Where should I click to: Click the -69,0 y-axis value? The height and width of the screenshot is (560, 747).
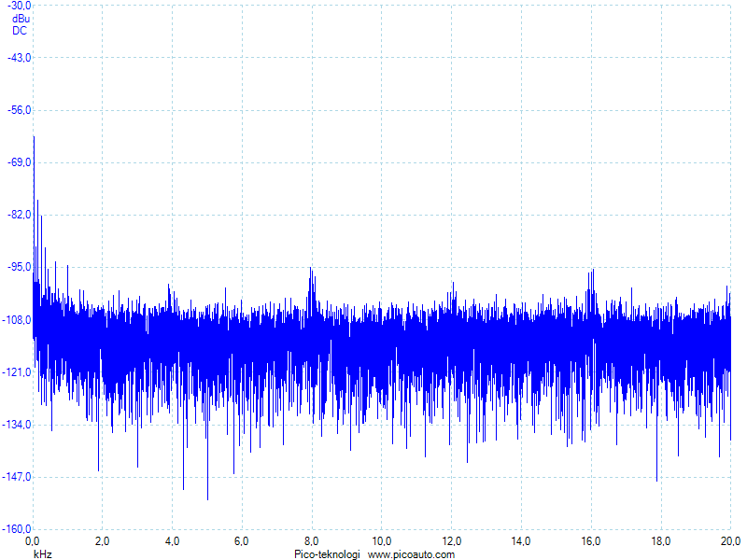19,162
